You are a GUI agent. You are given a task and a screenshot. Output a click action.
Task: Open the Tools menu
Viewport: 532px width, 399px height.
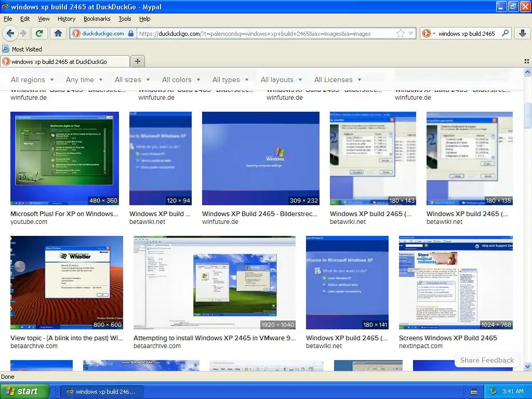pos(125,19)
